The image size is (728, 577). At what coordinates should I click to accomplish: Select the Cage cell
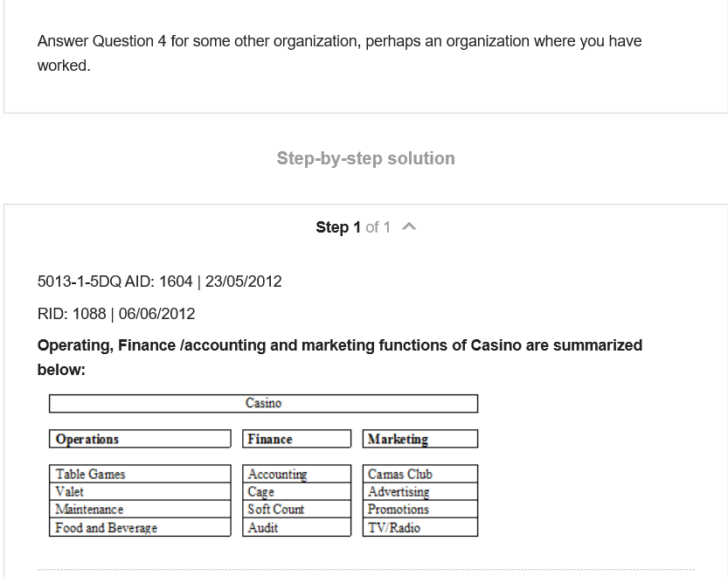[296, 491]
